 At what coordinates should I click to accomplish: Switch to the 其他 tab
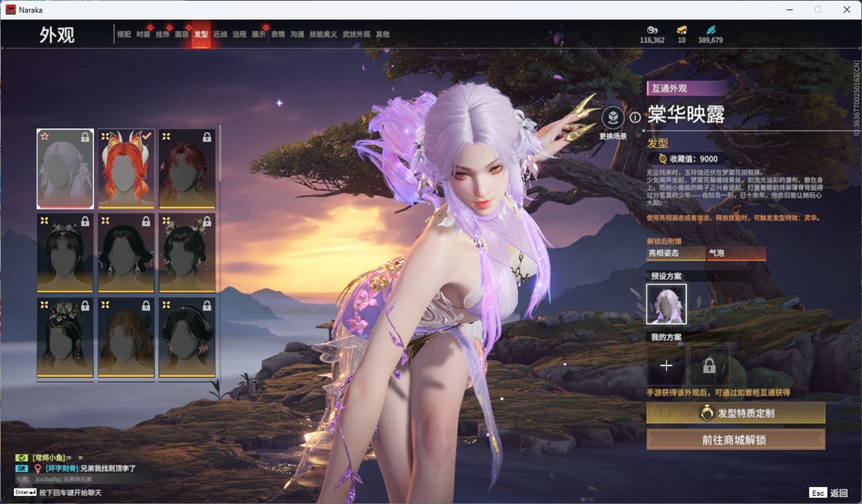(x=383, y=34)
